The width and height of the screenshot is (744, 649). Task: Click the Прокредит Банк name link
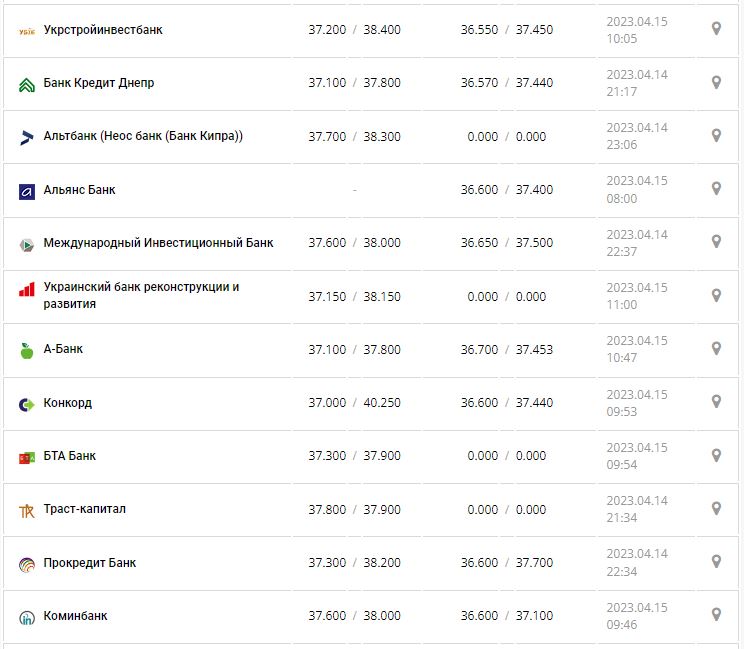[x=90, y=563]
